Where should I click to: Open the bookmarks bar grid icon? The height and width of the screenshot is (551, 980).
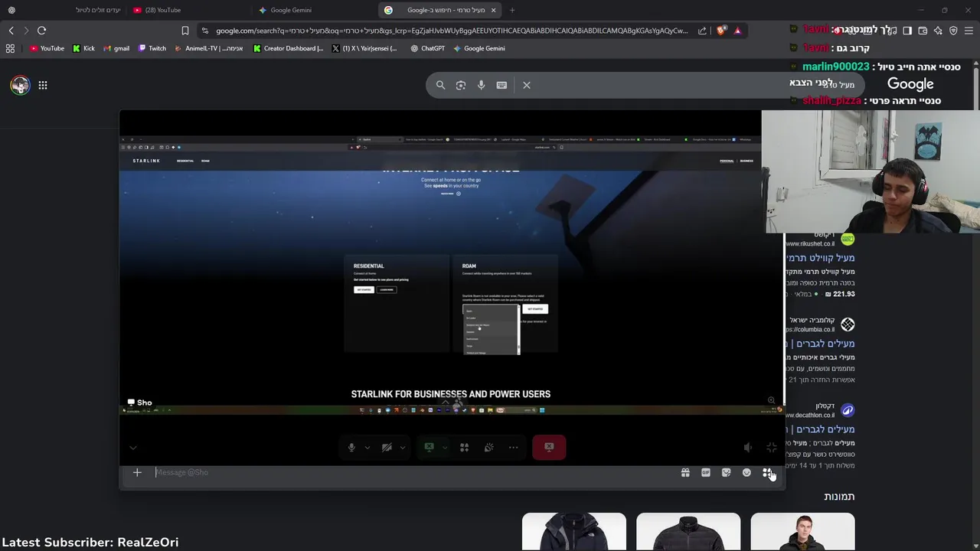[10, 48]
